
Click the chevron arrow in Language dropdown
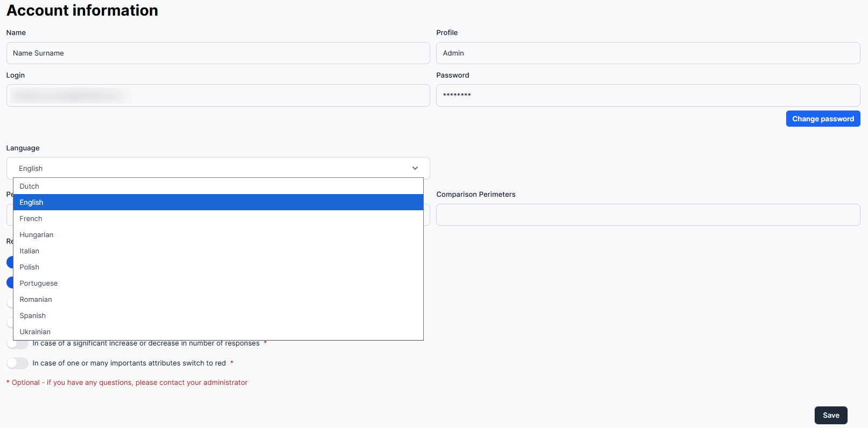point(415,168)
